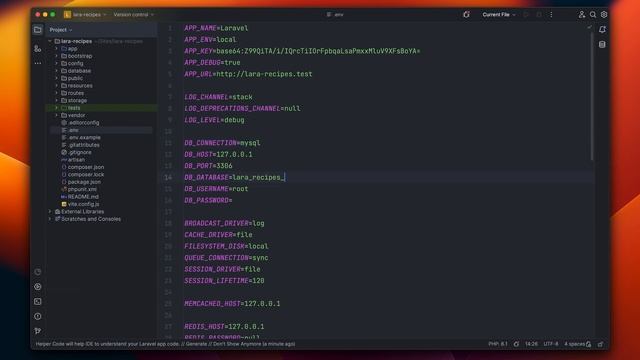Click the Debug button in the toolbar
Viewport: 640px width, 360px height.
[539, 15]
